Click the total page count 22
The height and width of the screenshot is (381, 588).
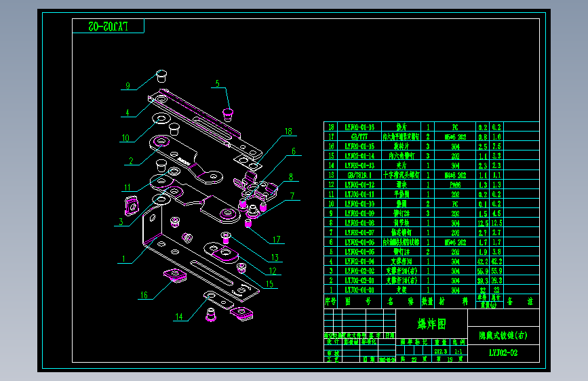pos(414,359)
